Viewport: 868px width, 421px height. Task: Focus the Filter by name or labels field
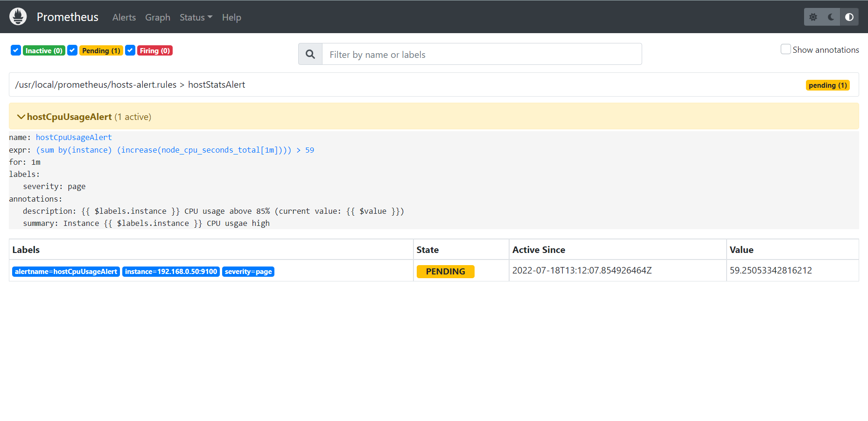pyautogui.click(x=482, y=55)
